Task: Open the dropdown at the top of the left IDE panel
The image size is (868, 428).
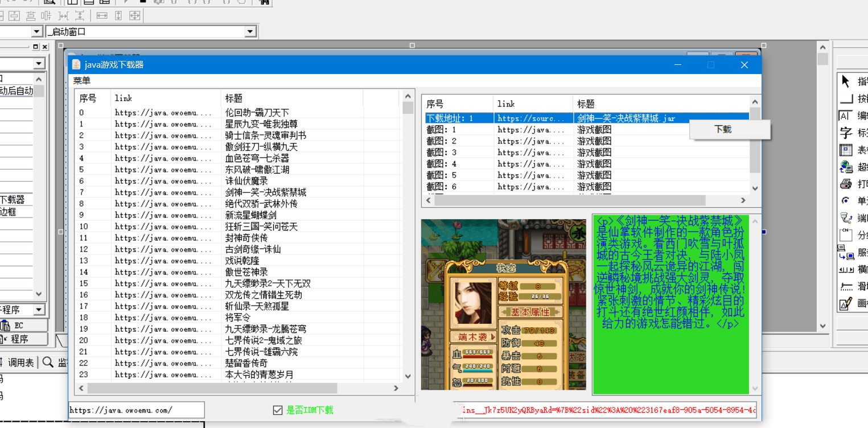Action: coord(39,64)
